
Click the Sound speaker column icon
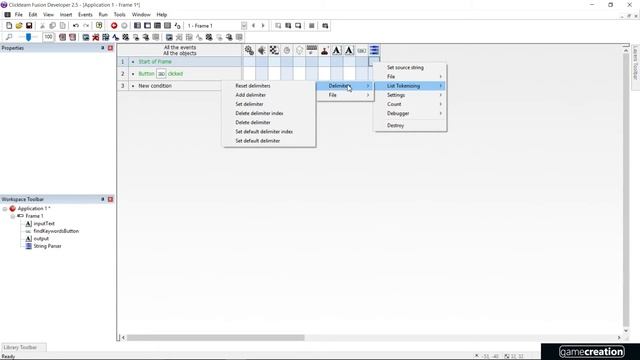[x=262, y=50]
